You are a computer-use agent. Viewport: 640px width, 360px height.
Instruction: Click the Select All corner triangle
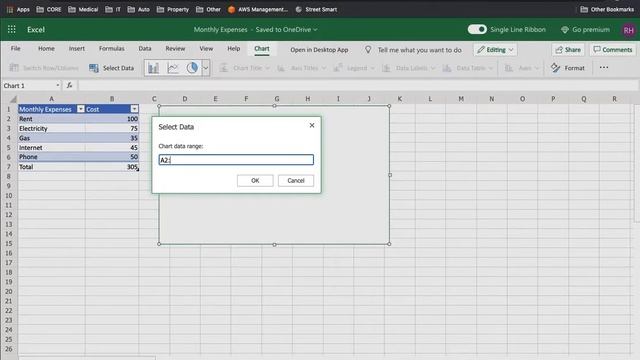(x=13, y=99)
